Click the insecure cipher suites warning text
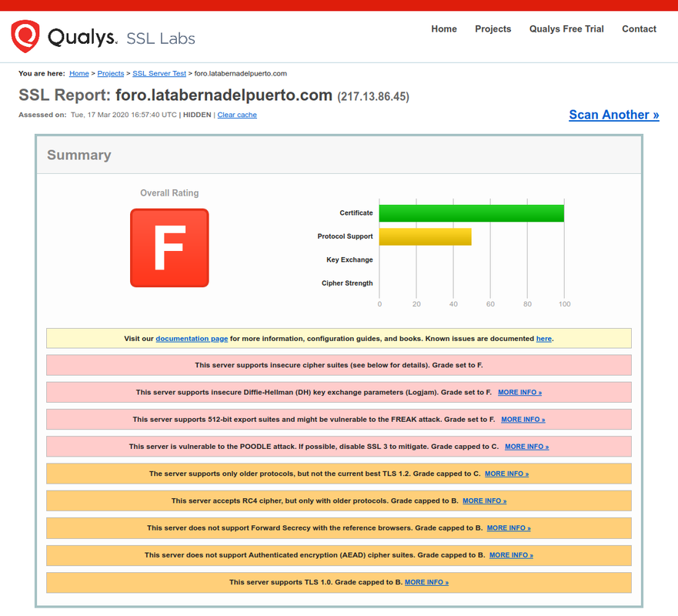 click(x=339, y=365)
